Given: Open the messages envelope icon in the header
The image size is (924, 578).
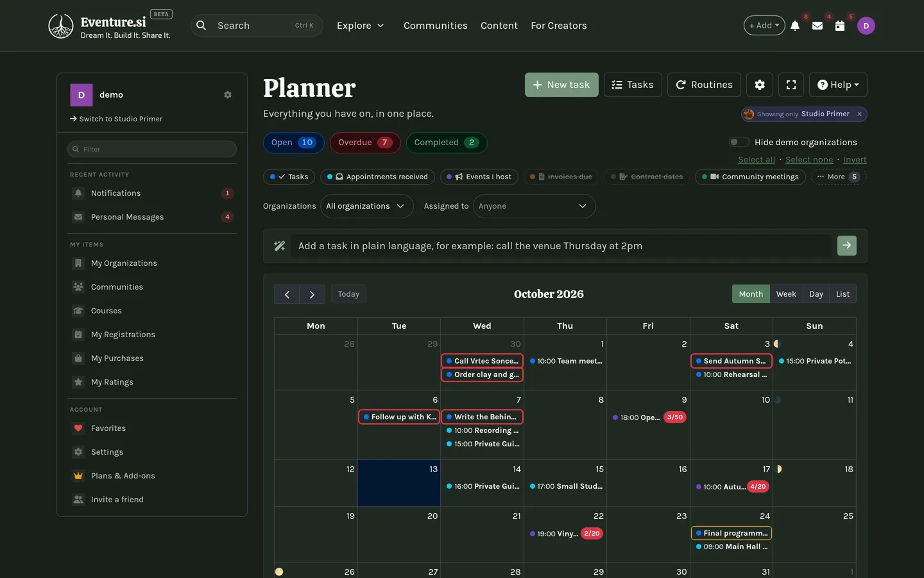Looking at the screenshot, I should 817,26.
